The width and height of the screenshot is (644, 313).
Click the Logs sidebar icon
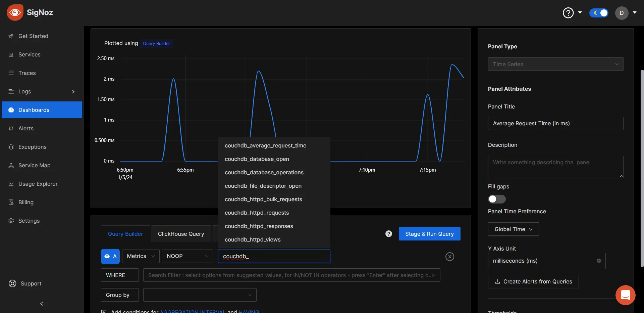tap(11, 91)
